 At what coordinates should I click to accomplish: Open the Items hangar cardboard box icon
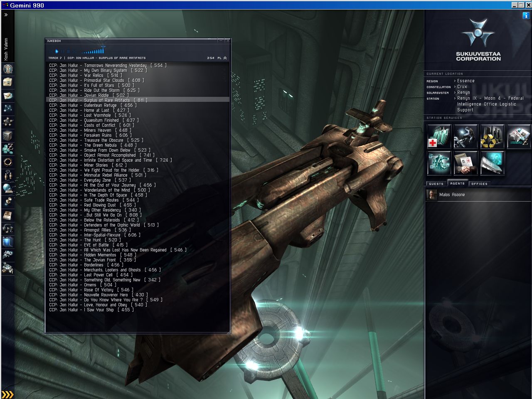pos(8,82)
